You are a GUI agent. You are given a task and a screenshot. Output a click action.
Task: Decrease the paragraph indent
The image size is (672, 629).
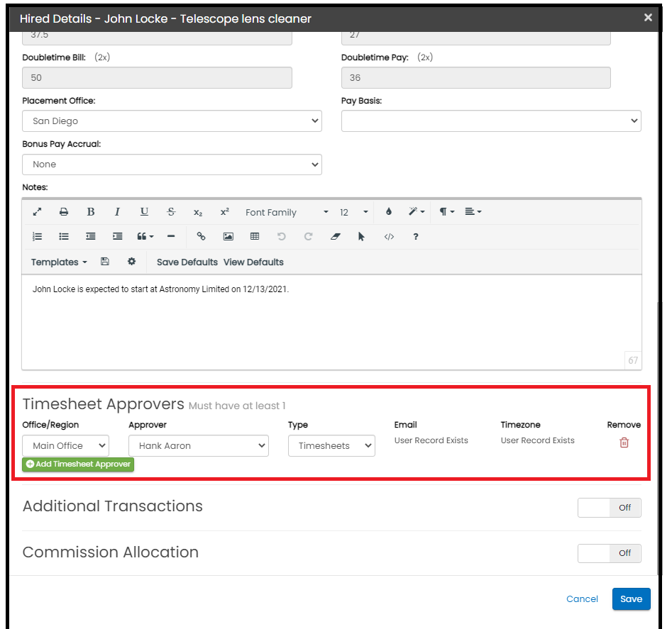[90, 236]
